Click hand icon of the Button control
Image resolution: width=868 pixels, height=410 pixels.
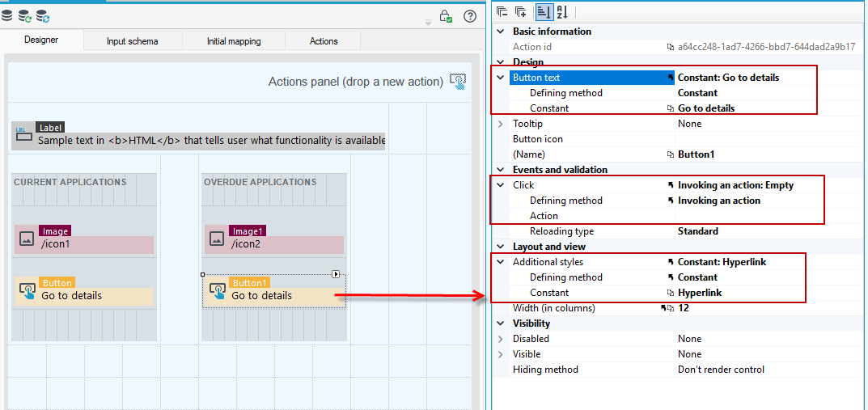[x=28, y=290]
